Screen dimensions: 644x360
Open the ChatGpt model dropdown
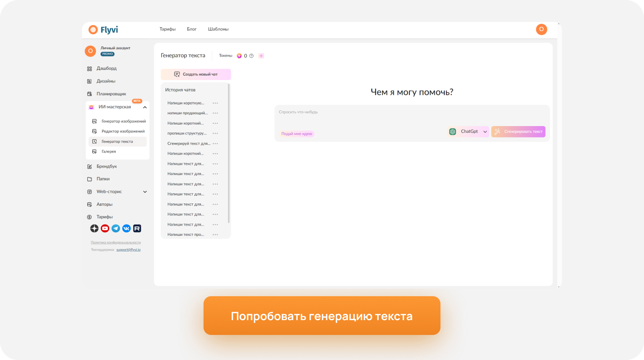tap(469, 131)
